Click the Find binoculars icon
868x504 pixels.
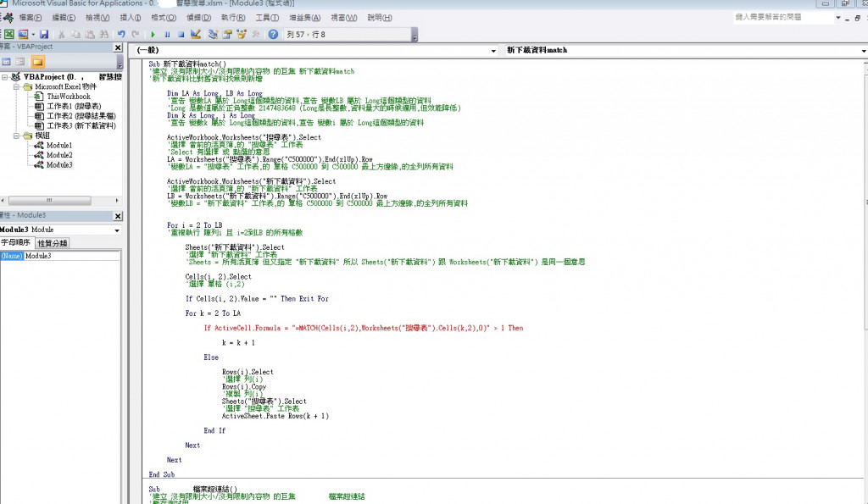103,34
